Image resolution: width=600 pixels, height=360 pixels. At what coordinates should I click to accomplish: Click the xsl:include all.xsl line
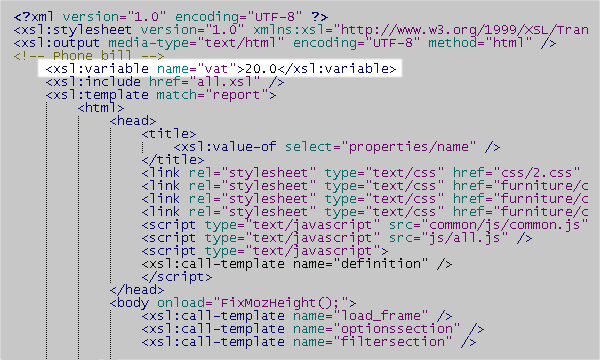click(165, 82)
